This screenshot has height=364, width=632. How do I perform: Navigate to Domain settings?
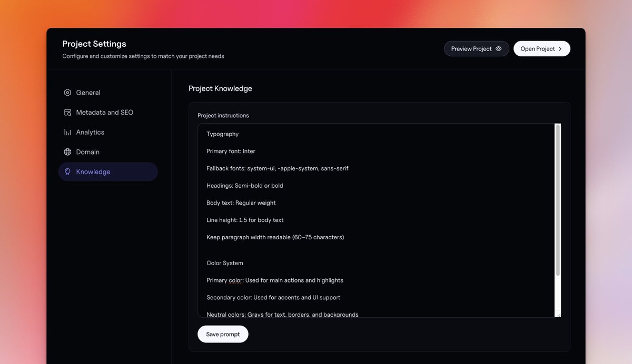click(x=87, y=151)
